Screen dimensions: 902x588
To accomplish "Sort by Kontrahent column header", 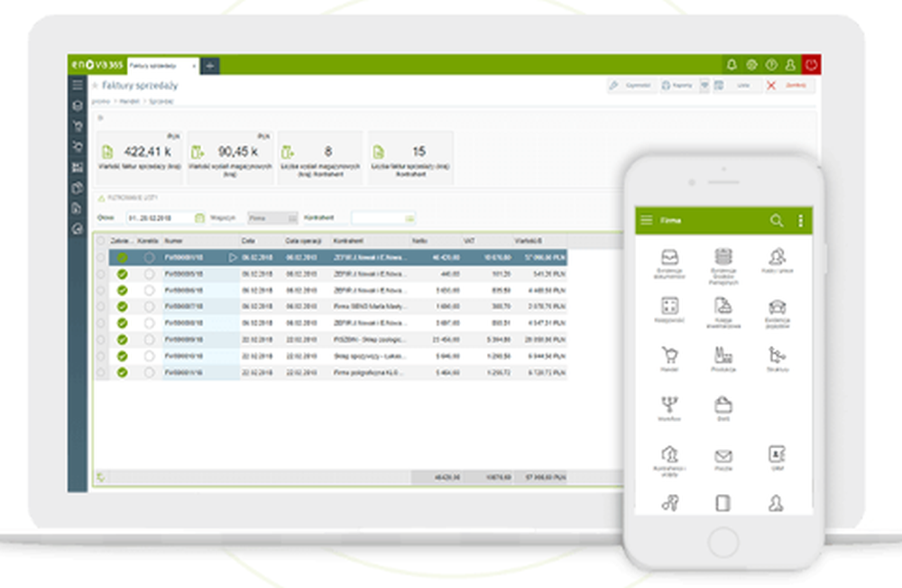I will coord(348,241).
